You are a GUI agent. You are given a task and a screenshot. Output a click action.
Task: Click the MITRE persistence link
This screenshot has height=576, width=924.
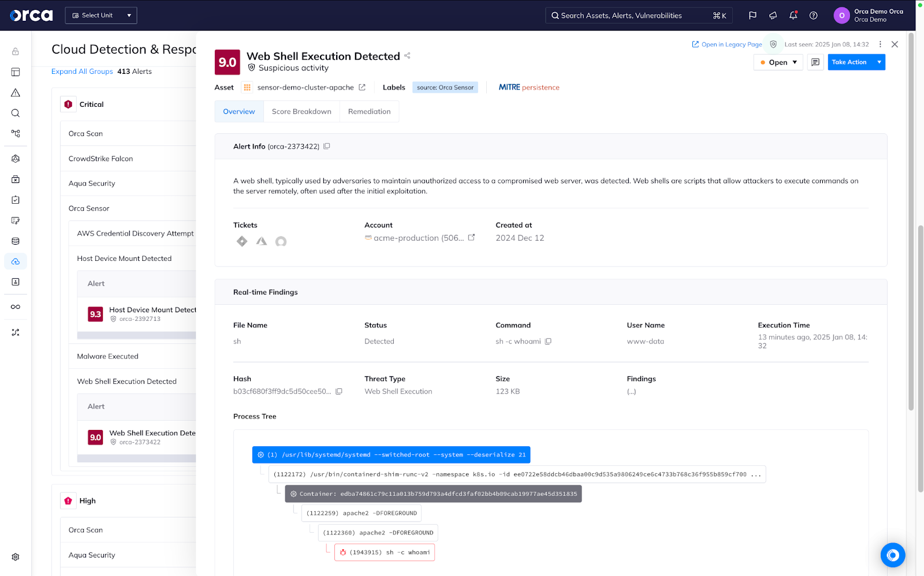[x=529, y=88]
